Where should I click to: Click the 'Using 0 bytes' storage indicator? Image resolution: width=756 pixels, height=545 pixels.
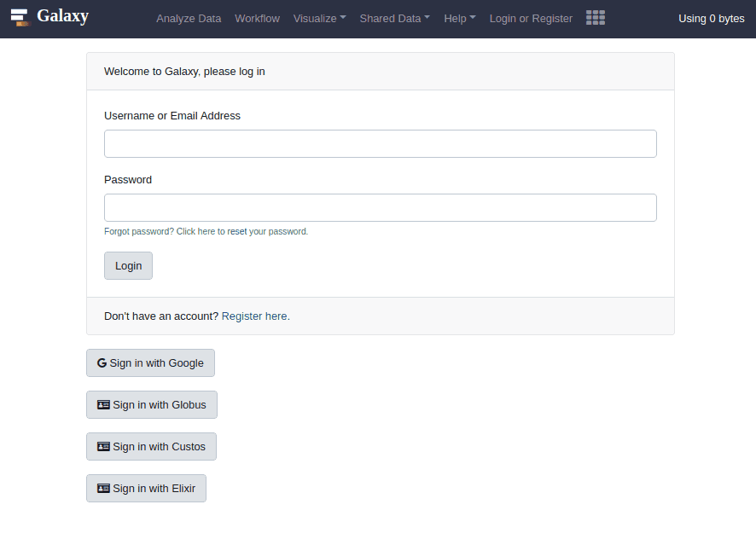pos(711,18)
